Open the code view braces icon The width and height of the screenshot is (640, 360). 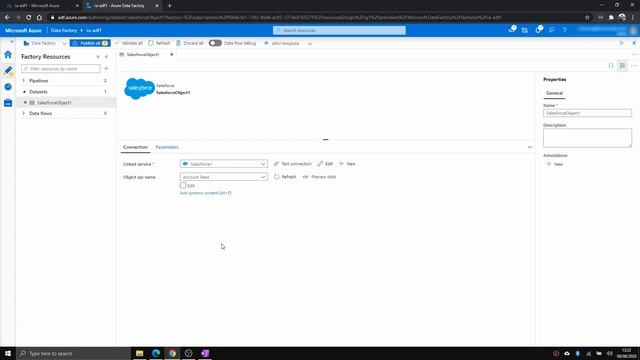611,66
